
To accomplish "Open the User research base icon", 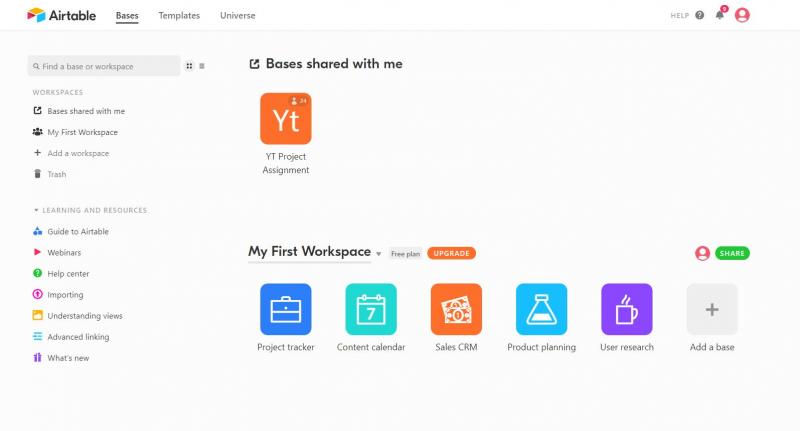I will (626, 309).
